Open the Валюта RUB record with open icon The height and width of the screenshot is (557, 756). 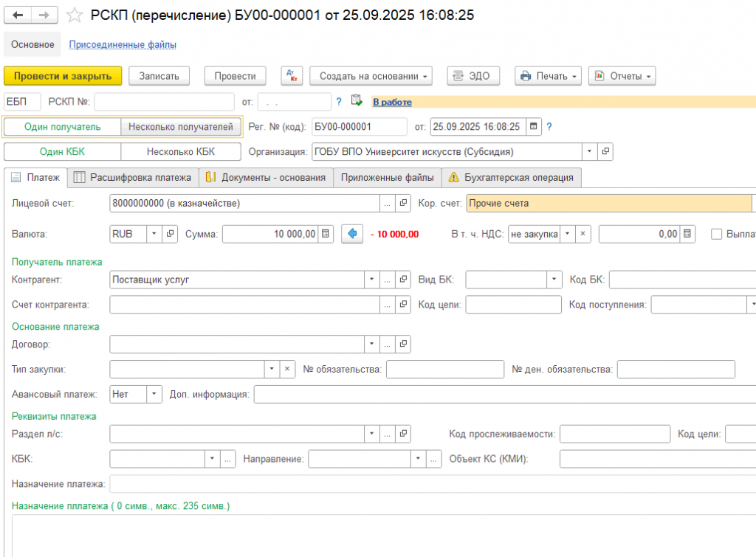pyautogui.click(x=170, y=234)
